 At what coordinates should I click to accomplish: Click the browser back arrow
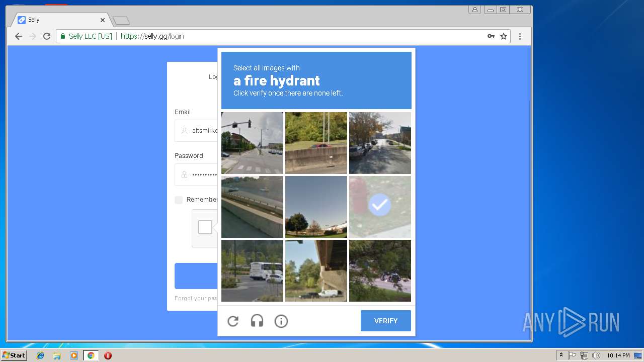point(19,36)
